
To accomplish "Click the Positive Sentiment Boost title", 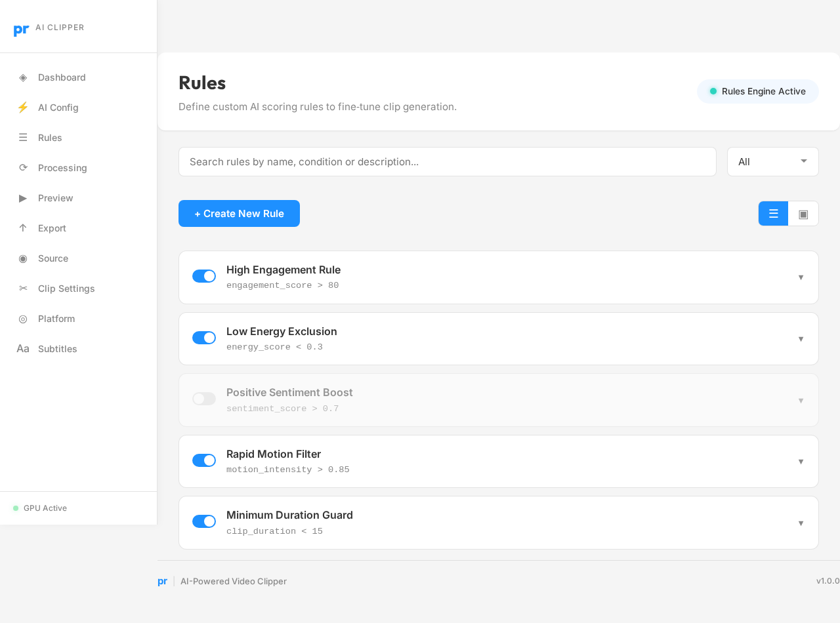I will pyautogui.click(x=289, y=392).
